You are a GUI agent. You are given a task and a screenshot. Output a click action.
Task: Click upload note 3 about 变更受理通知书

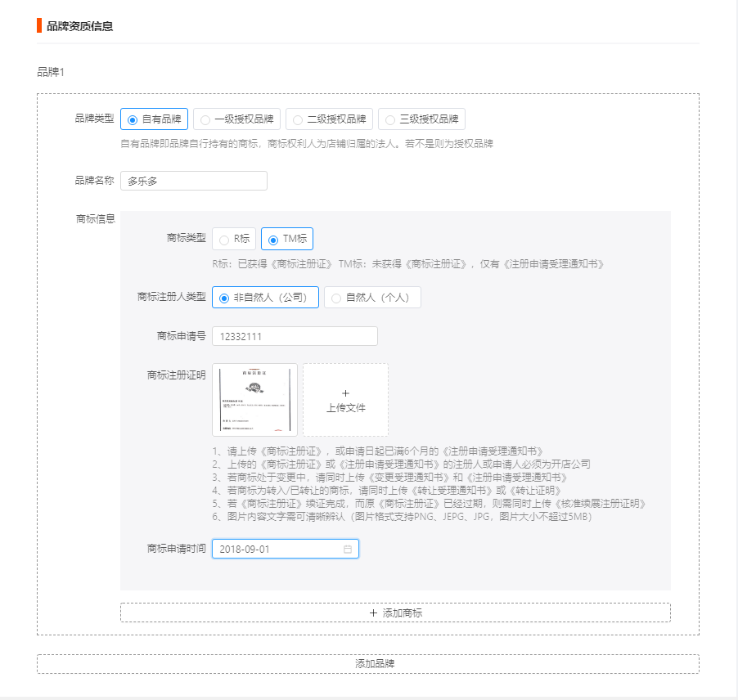pyautogui.click(x=389, y=478)
